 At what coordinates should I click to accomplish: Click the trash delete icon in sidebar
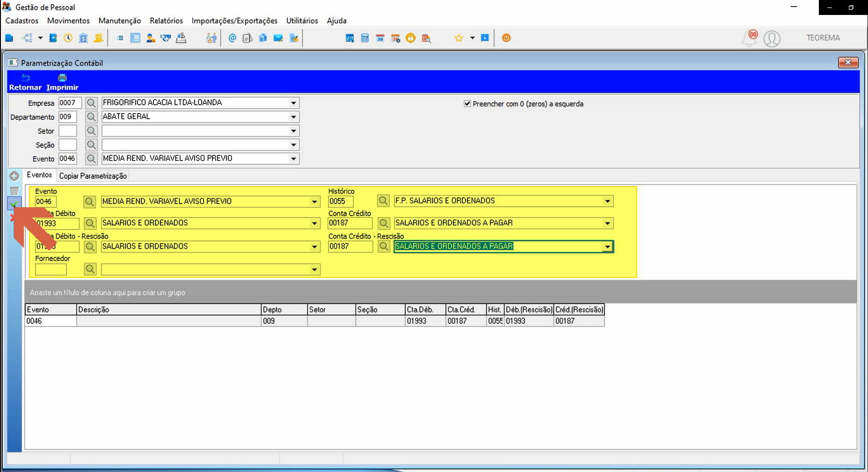coord(14,190)
